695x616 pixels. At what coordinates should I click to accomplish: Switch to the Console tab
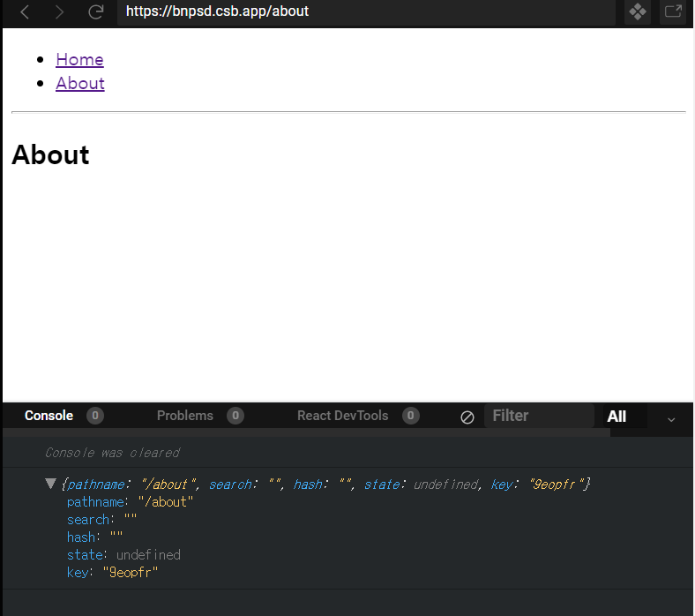[49, 416]
